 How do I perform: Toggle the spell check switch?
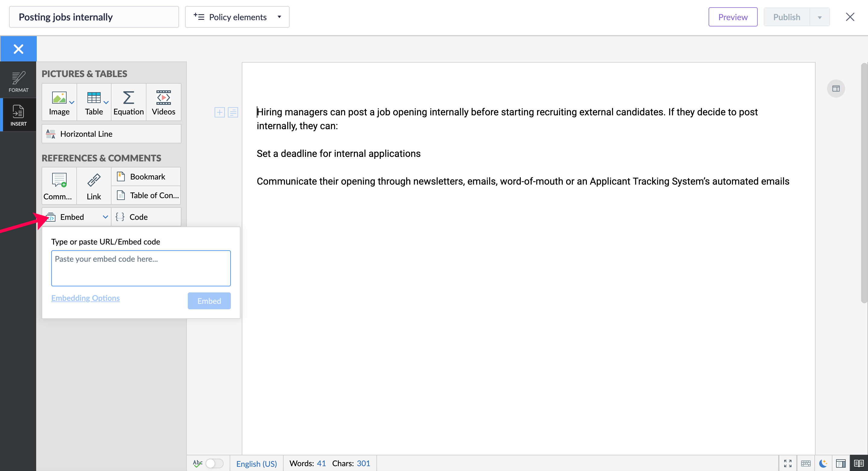[214, 463]
